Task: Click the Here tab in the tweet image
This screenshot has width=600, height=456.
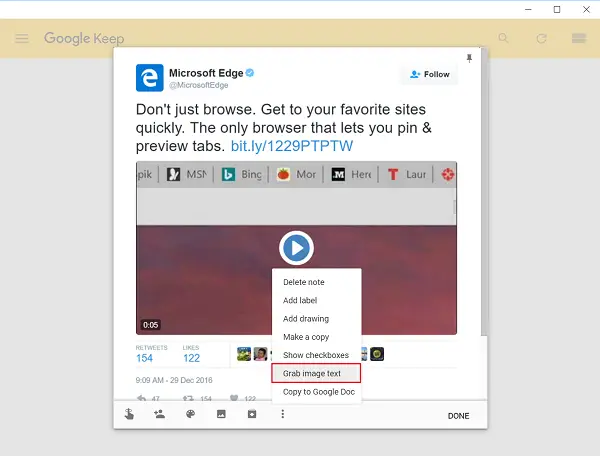Action: [351, 174]
